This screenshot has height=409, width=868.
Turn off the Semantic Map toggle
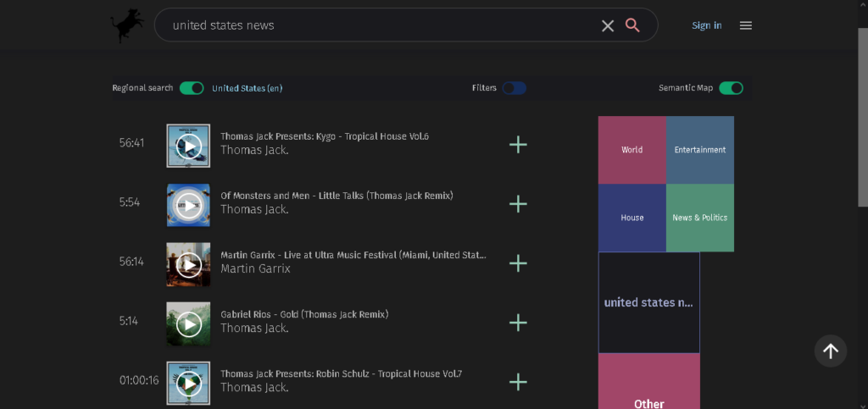click(731, 88)
